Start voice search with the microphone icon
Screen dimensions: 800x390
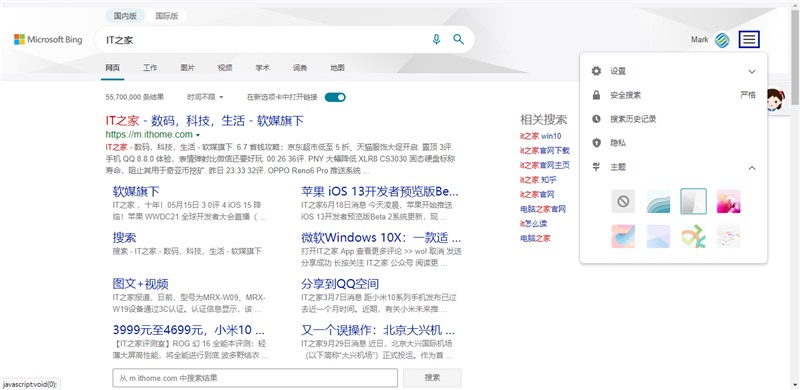pos(436,39)
